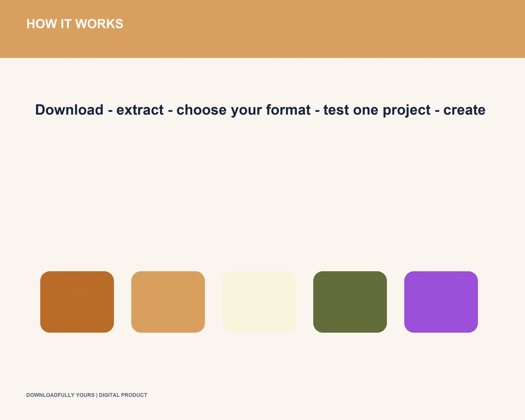Select the olive green color swatch
This screenshot has width=525, height=420.
350,302
